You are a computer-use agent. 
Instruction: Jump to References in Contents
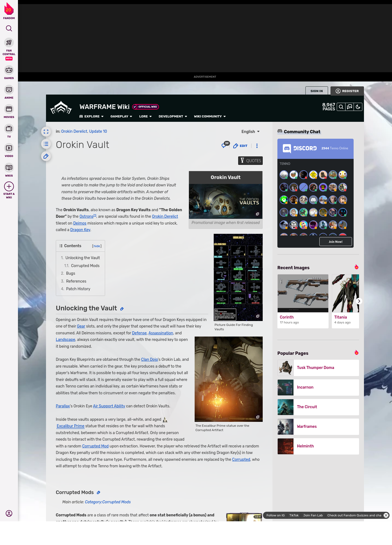76,281
